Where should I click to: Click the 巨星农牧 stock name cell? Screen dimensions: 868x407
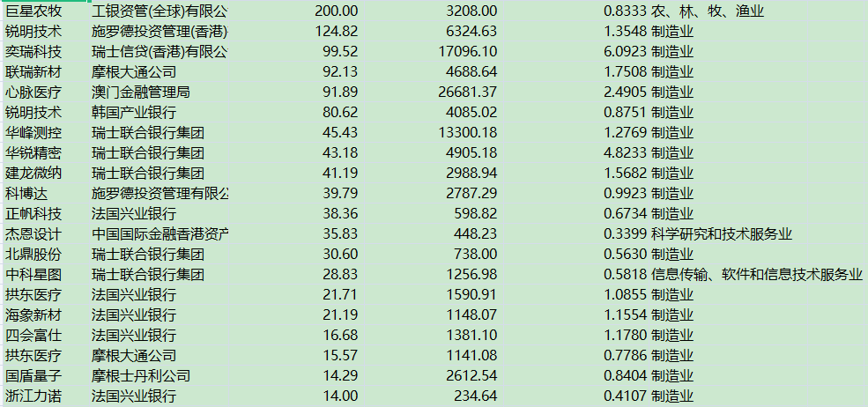pos(33,11)
